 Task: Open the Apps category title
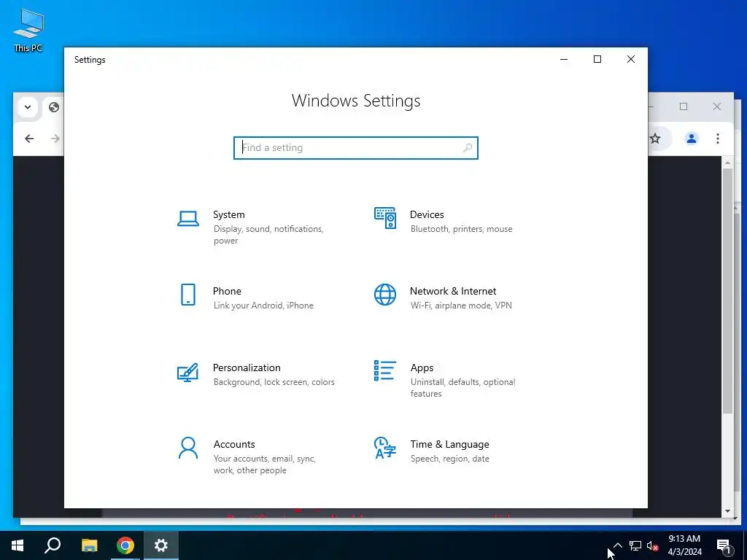422,367
